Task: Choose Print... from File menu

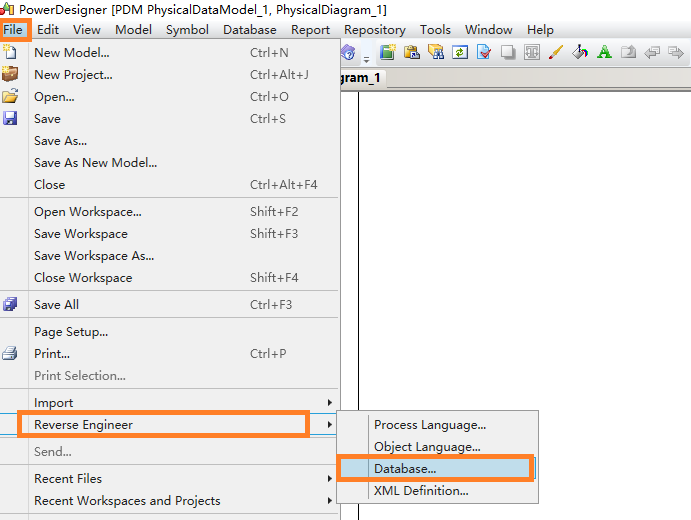Action: 169,353
